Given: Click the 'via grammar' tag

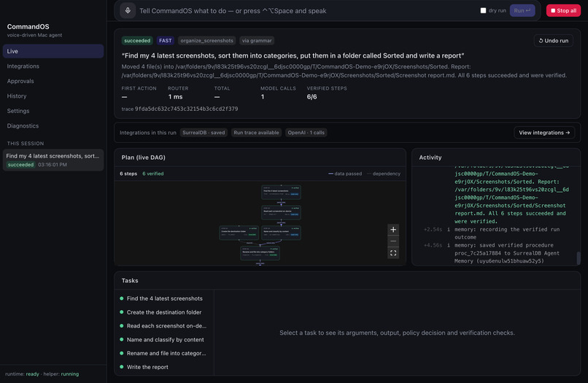Looking at the screenshot, I should click(x=257, y=41).
